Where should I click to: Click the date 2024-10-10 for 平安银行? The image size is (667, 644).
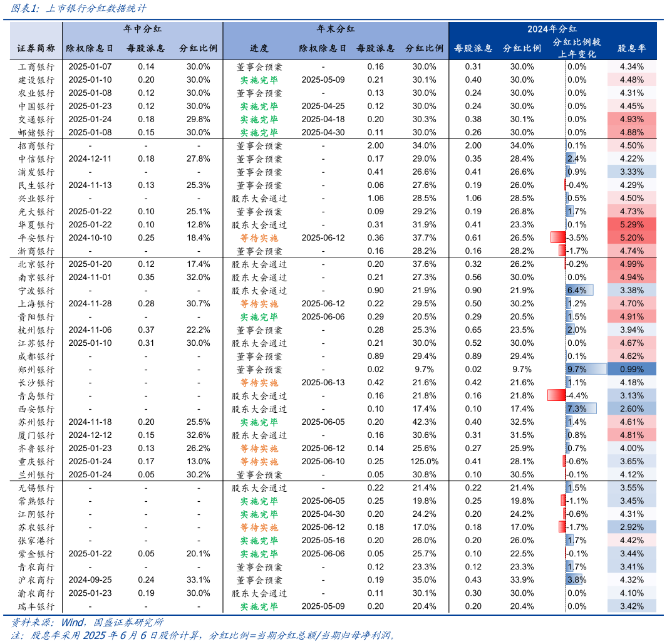pos(90,238)
